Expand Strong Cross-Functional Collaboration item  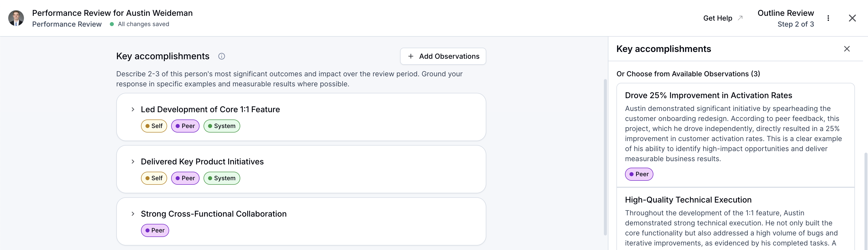click(133, 214)
